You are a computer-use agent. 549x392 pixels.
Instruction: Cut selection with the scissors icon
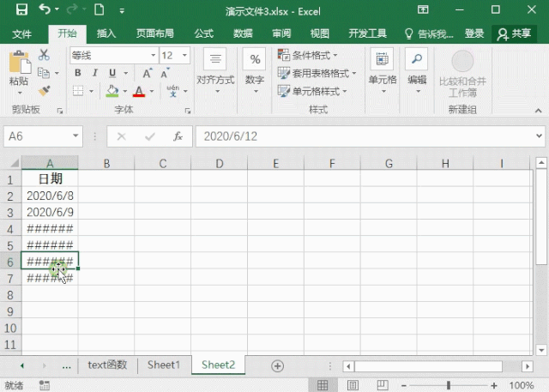point(44,55)
